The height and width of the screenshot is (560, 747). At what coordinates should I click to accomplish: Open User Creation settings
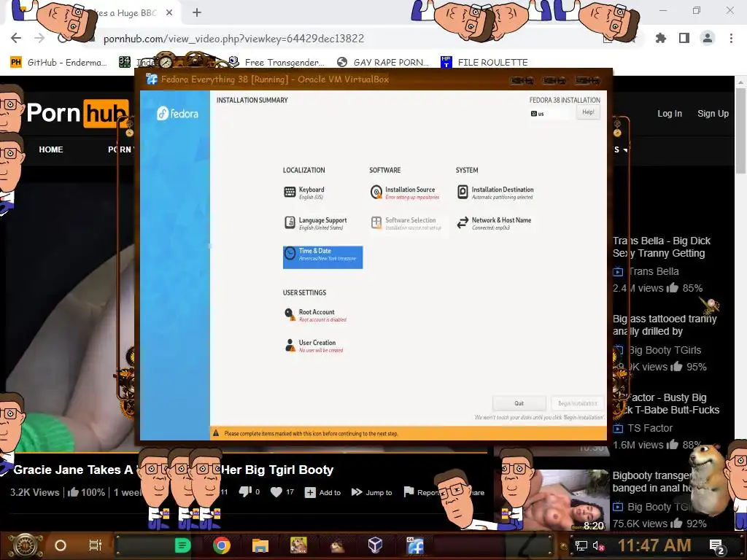[x=314, y=346]
